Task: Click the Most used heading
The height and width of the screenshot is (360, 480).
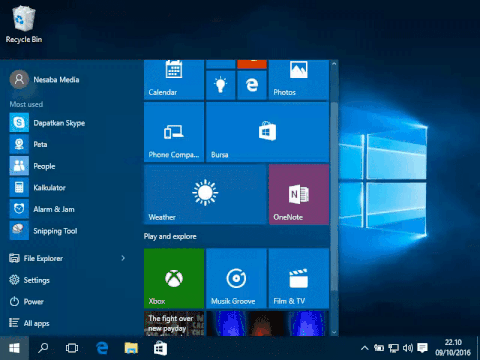Action: (26, 104)
